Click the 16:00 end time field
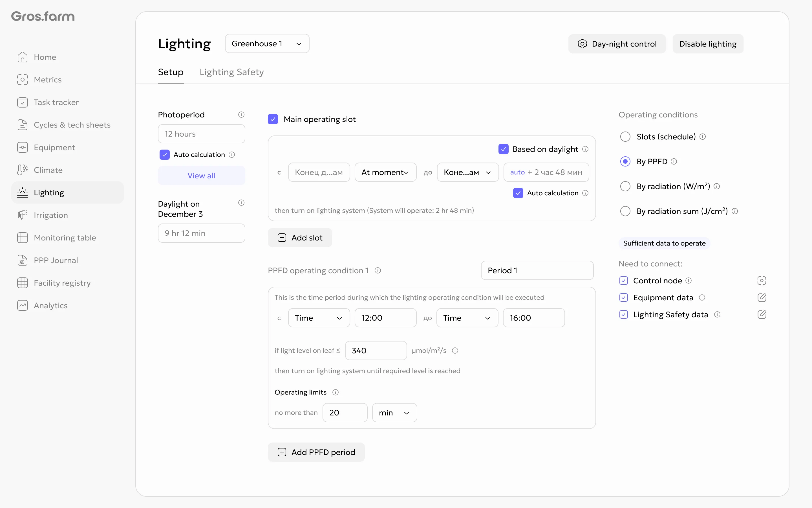Viewport: 812px width, 508px height. pos(534,318)
